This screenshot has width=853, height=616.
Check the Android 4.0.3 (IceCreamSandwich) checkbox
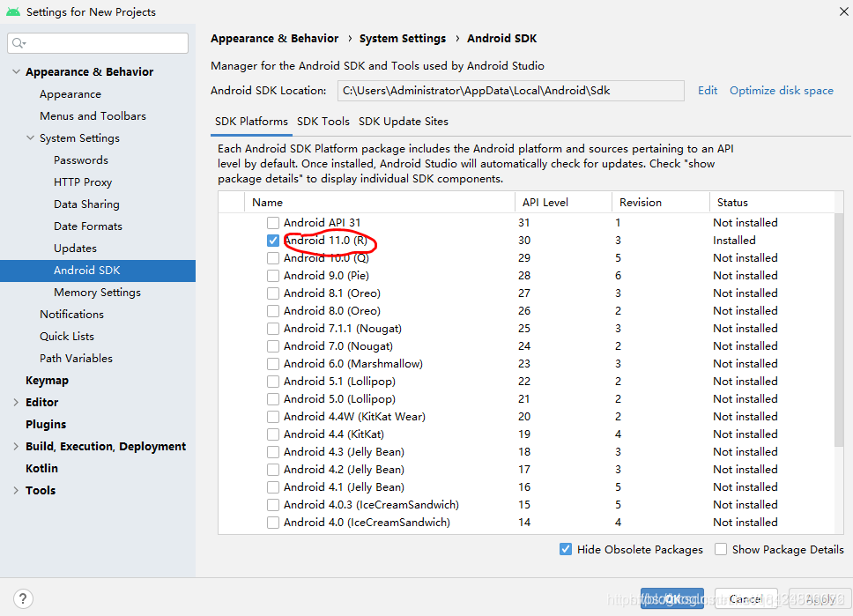[273, 505]
